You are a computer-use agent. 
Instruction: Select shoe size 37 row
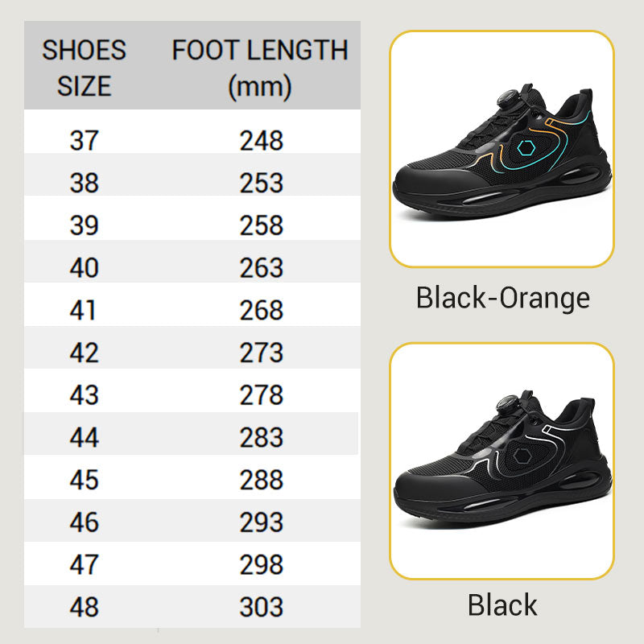tap(192, 131)
